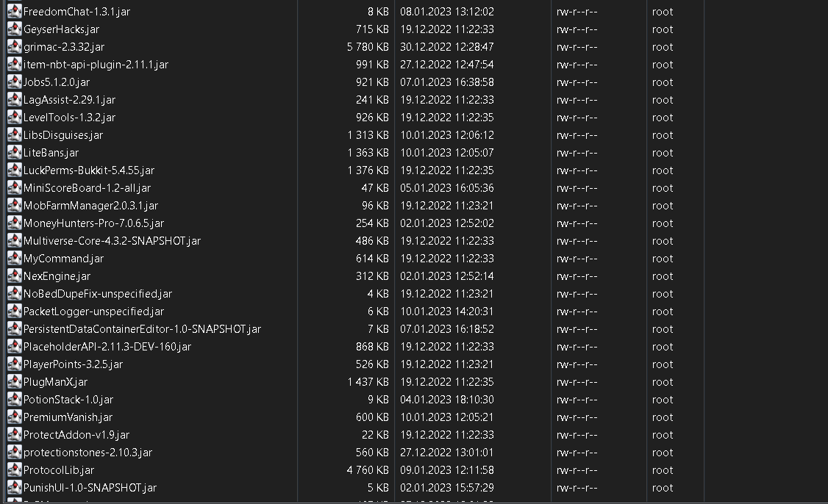
Task: Click the jar icon for Multiverse-Core-4.3.2-SNAPSHOT.jar
Action: pyautogui.click(x=13, y=240)
